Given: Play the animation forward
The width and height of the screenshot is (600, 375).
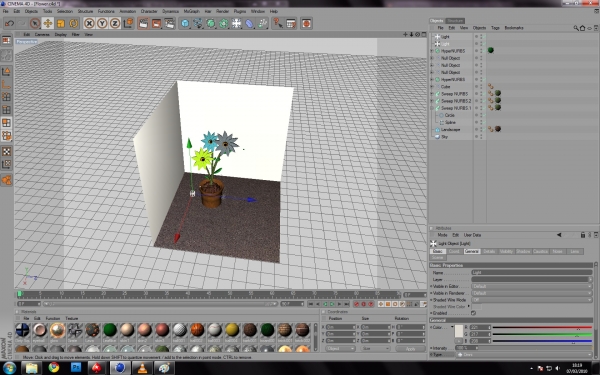Looking at the screenshot, I should pos(332,304).
